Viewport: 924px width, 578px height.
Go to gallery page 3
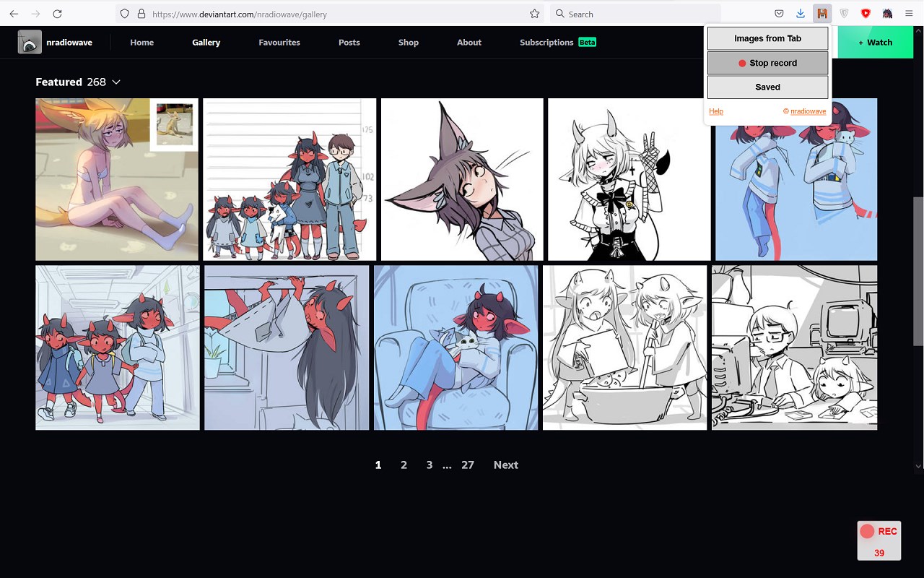(x=429, y=465)
